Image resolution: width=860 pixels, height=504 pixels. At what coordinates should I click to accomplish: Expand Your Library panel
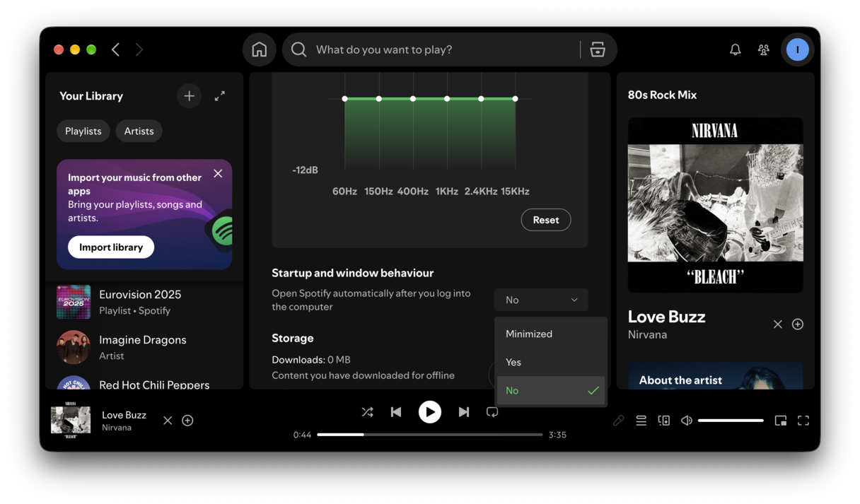pos(220,95)
